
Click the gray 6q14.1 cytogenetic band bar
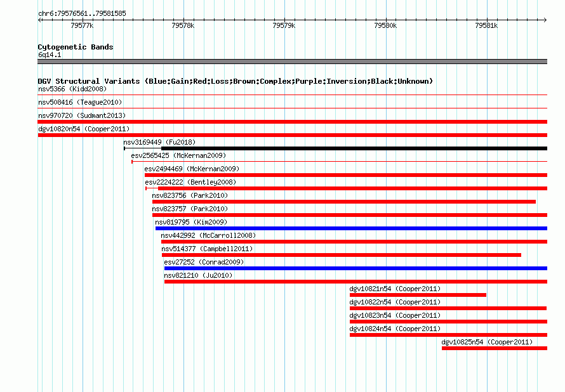pyautogui.click(x=293, y=62)
